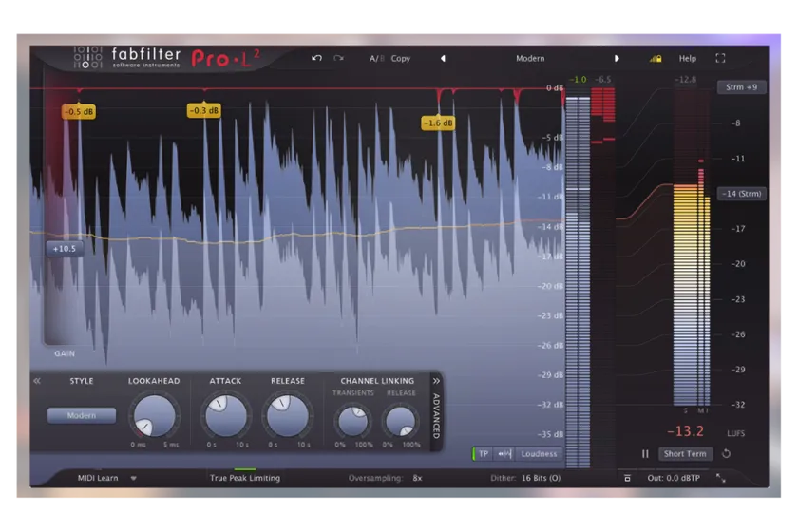Go to next preset with right arrow
The height and width of the screenshot is (532, 798).
click(617, 59)
